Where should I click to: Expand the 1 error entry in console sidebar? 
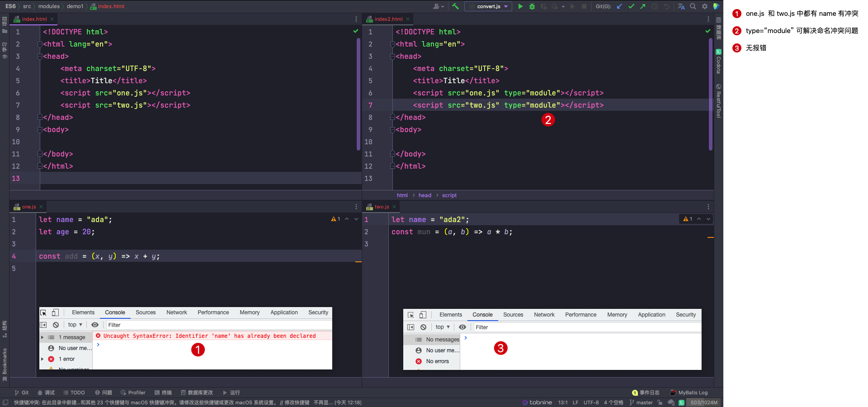42,359
